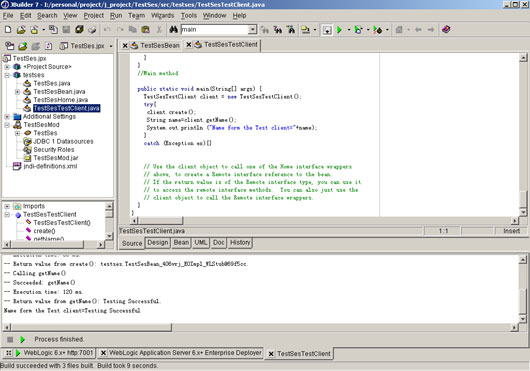Close the TestSesTestClient editor tab

[189, 45]
